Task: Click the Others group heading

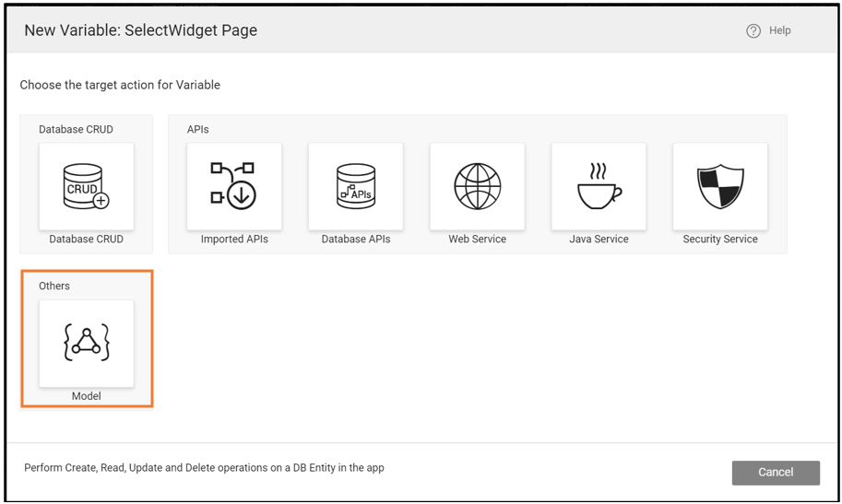Action: (54, 287)
